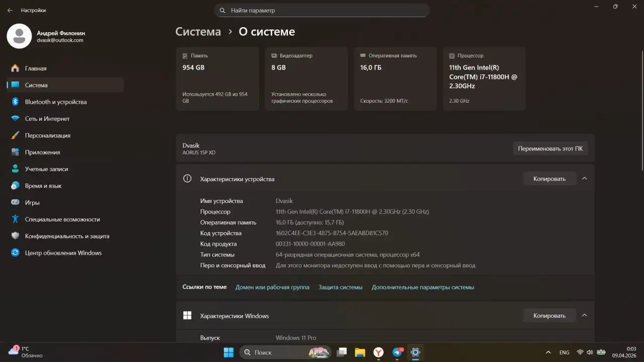Click the Найти параметр search field
This screenshot has height=362, width=644.
pyautogui.click(x=322, y=10)
